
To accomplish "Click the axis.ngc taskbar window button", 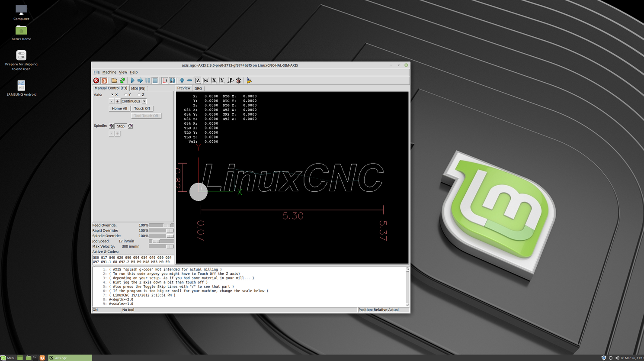I will point(70,358).
